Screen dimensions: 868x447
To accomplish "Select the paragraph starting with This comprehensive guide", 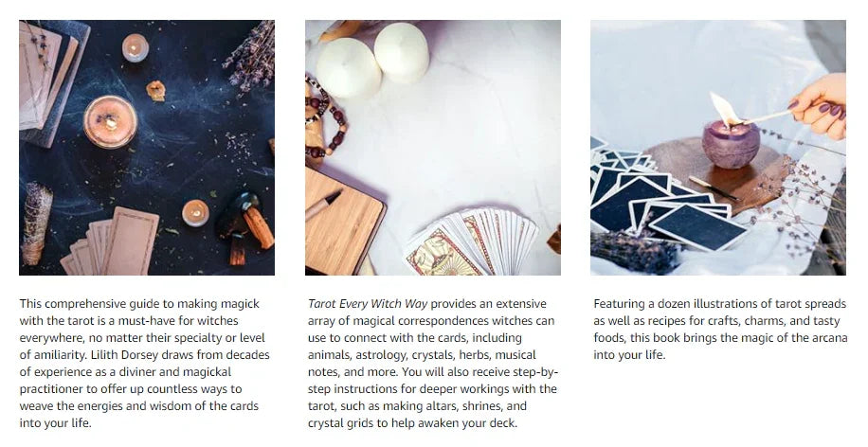I will [x=144, y=364].
